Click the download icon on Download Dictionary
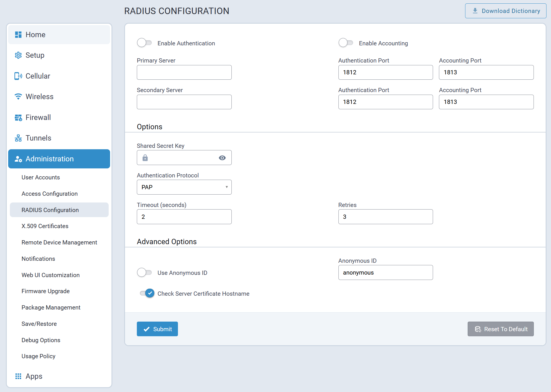551x392 pixels. click(x=475, y=11)
